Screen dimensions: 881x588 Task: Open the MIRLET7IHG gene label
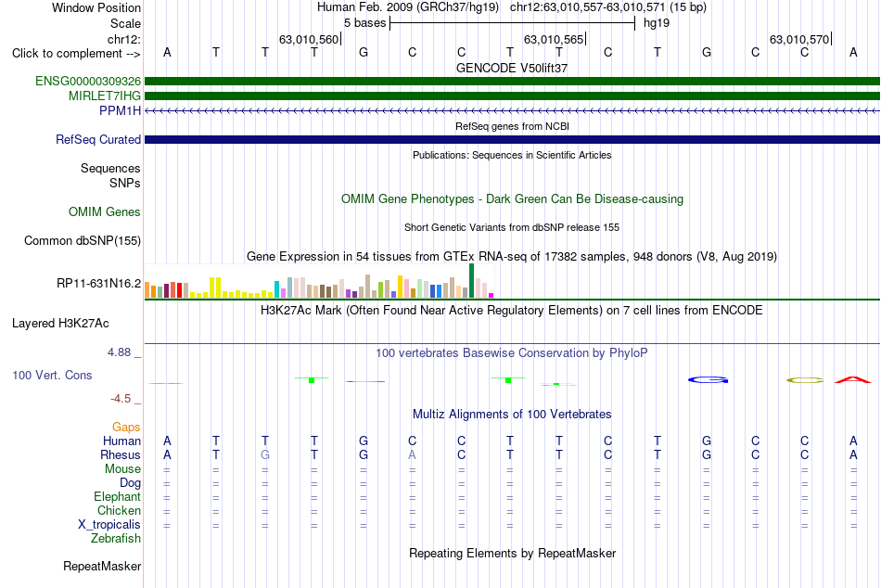point(105,96)
